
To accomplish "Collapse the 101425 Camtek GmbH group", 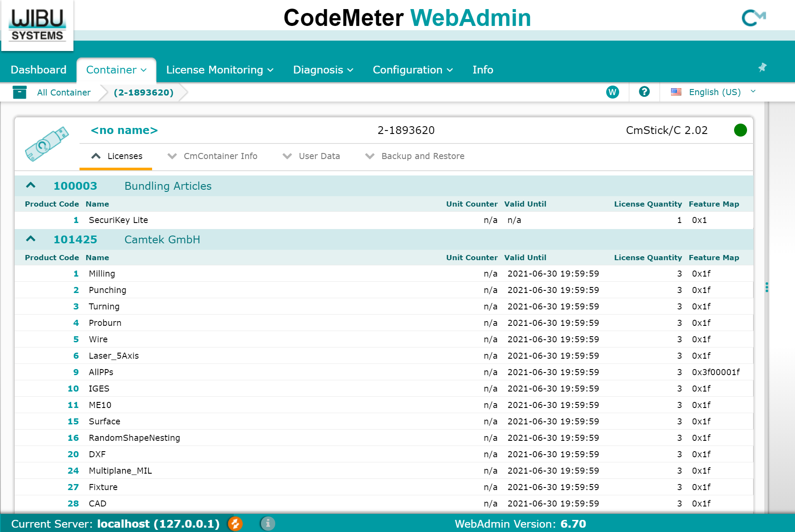I will click(x=31, y=239).
